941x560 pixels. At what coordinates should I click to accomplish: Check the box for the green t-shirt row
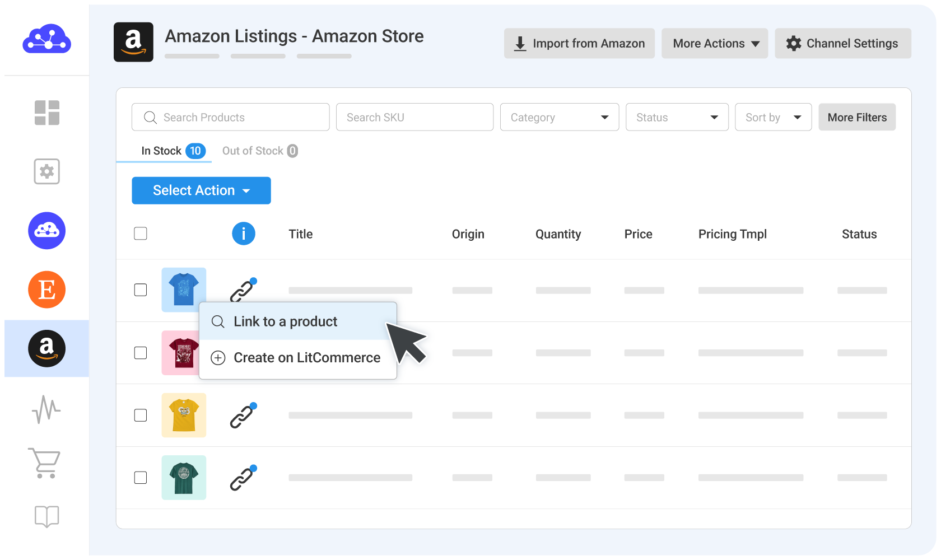[x=141, y=478]
